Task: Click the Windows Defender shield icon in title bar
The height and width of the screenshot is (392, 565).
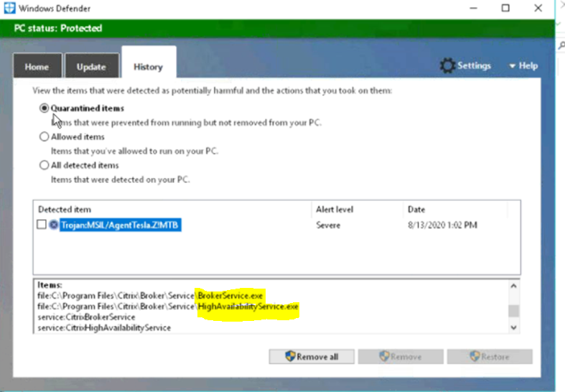Action: pos(10,8)
